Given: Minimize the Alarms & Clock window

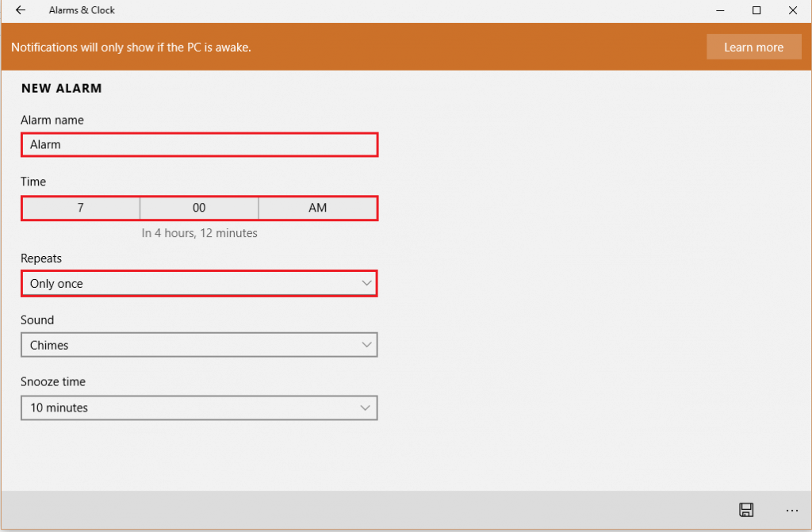Looking at the screenshot, I should 719,10.
